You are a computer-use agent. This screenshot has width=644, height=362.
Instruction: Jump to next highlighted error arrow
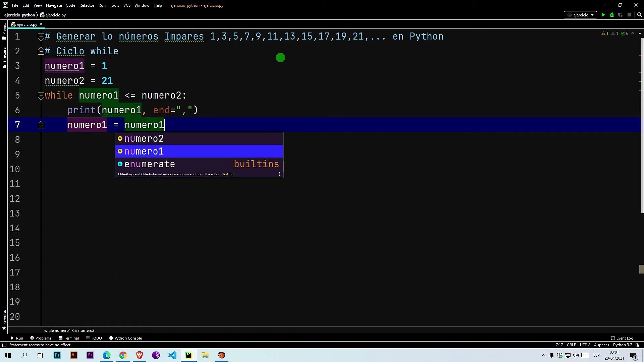click(x=640, y=34)
